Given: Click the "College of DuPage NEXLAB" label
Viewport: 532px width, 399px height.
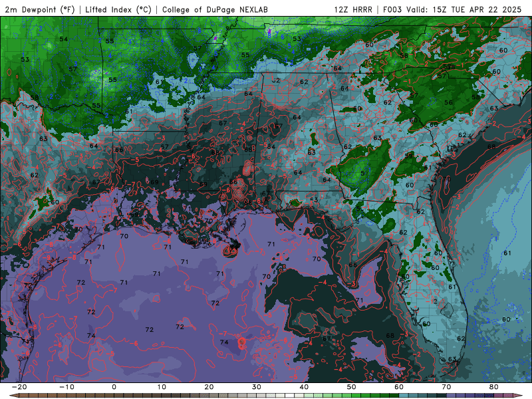Looking at the screenshot, I should [215, 9].
